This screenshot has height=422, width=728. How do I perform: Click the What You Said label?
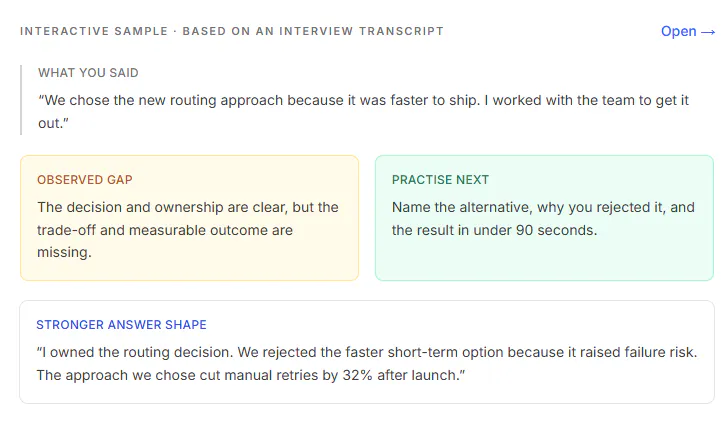point(88,73)
